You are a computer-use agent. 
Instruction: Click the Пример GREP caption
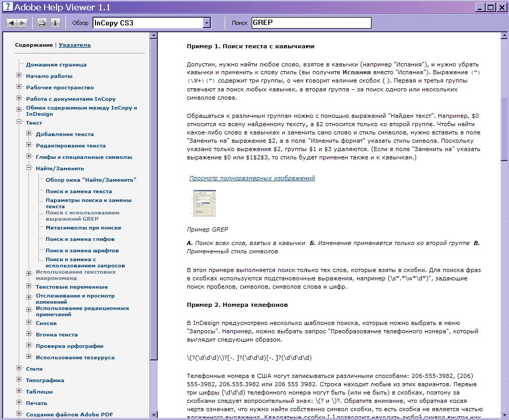click(x=207, y=229)
